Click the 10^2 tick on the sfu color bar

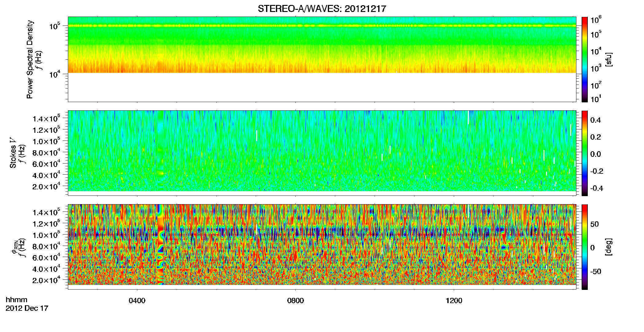[x=596, y=85]
